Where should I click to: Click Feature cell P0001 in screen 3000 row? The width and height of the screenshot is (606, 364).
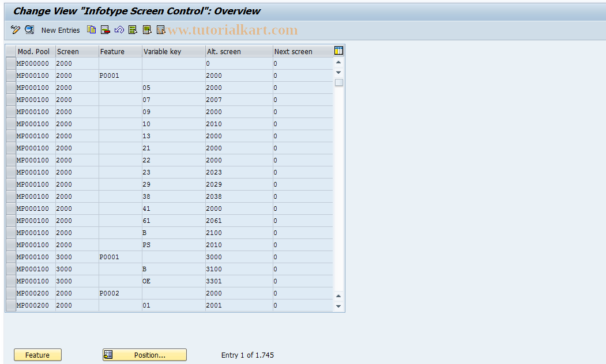(x=120, y=257)
